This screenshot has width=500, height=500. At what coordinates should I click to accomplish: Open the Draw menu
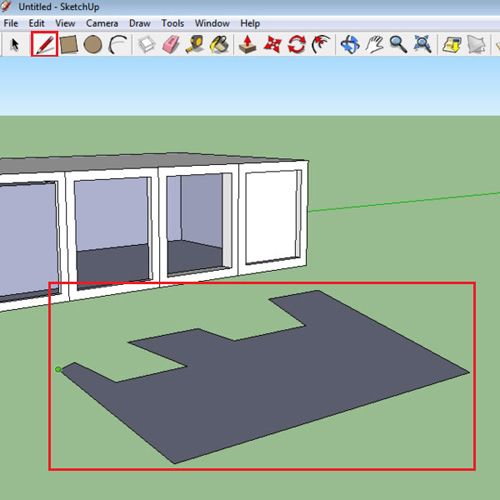tap(140, 23)
